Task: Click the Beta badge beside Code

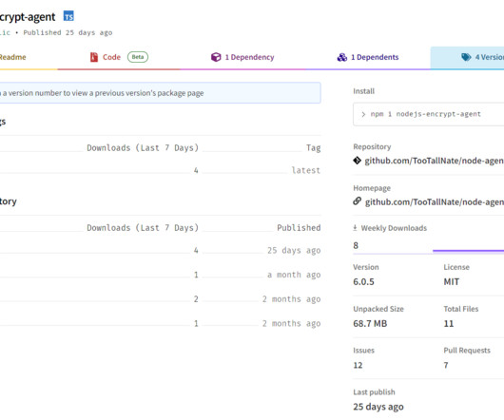Action: (x=138, y=57)
